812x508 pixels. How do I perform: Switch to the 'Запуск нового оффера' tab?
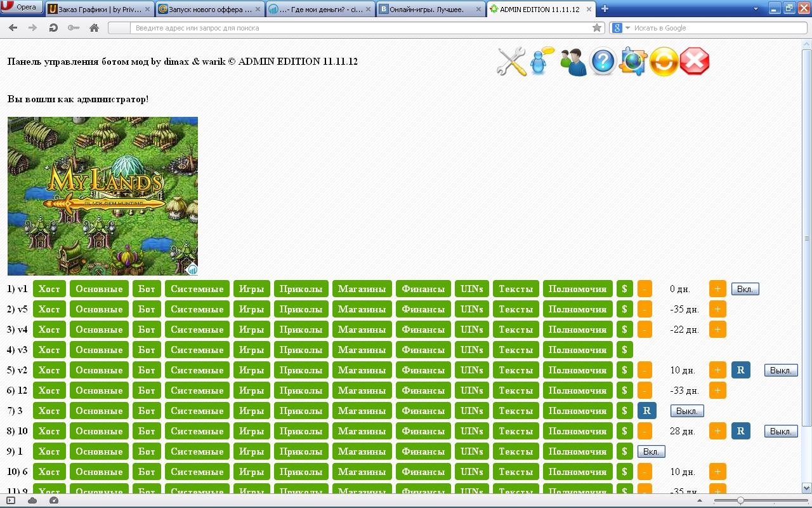pyautogui.click(x=209, y=10)
